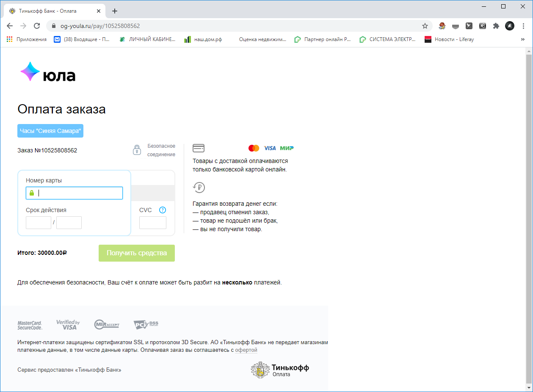The width and height of the screenshot is (533, 392).
Task: Expand the hidden bookmarks chevron
Action: click(523, 39)
